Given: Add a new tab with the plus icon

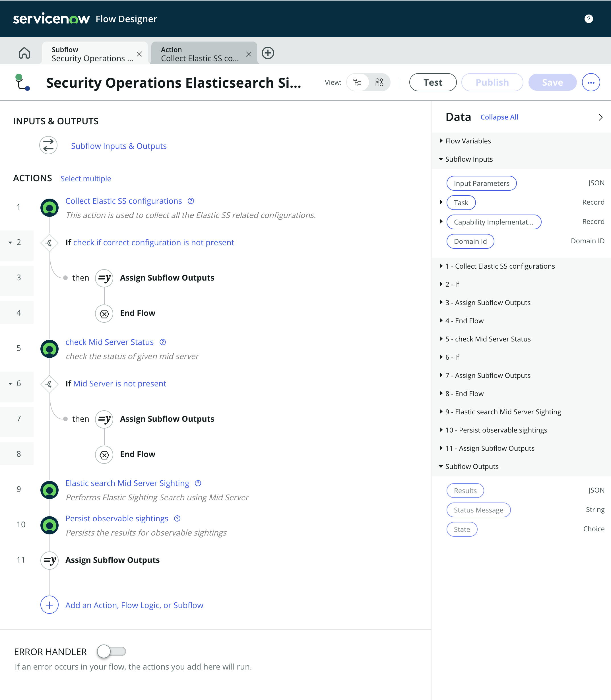Looking at the screenshot, I should 268,53.
